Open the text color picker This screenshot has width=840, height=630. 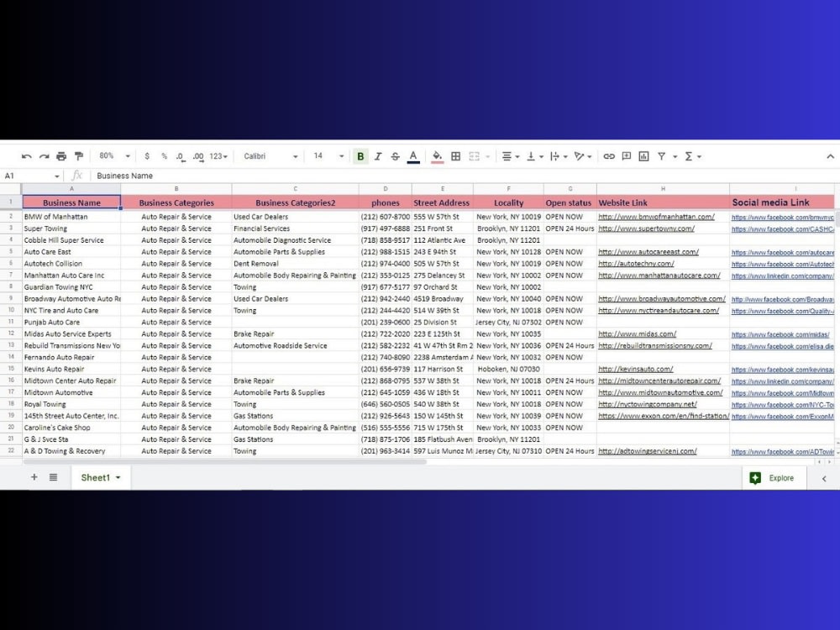click(x=413, y=156)
